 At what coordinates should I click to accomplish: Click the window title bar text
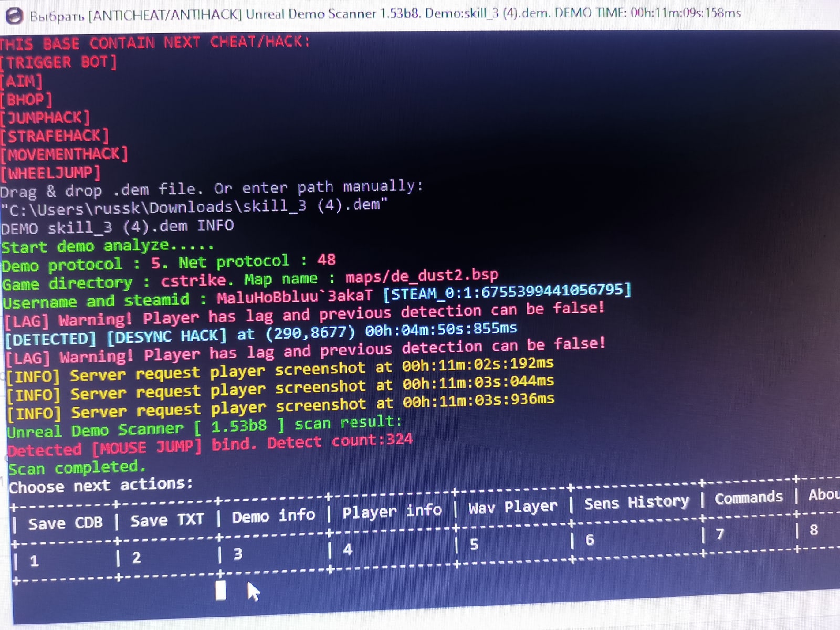385,14
